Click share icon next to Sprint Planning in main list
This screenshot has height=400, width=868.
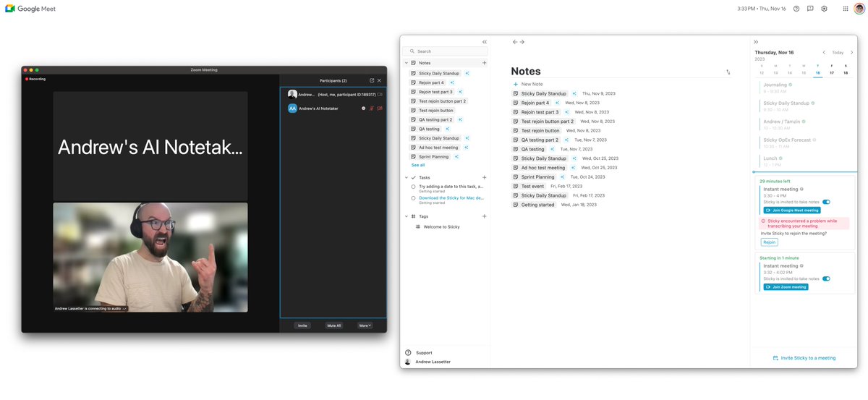[562, 176]
